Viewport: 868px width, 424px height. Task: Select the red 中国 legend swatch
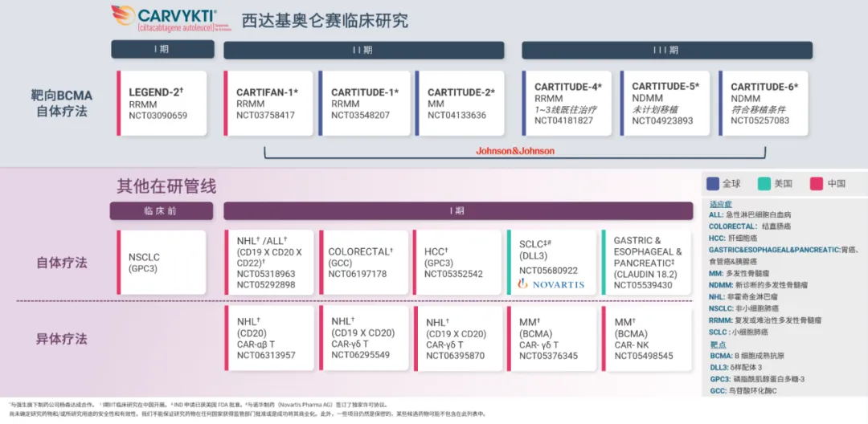click(816, 183)
